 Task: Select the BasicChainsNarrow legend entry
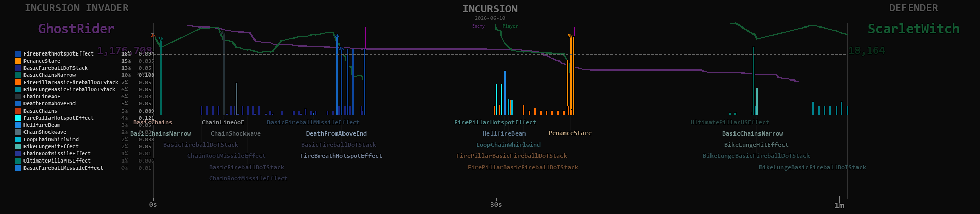49,75
